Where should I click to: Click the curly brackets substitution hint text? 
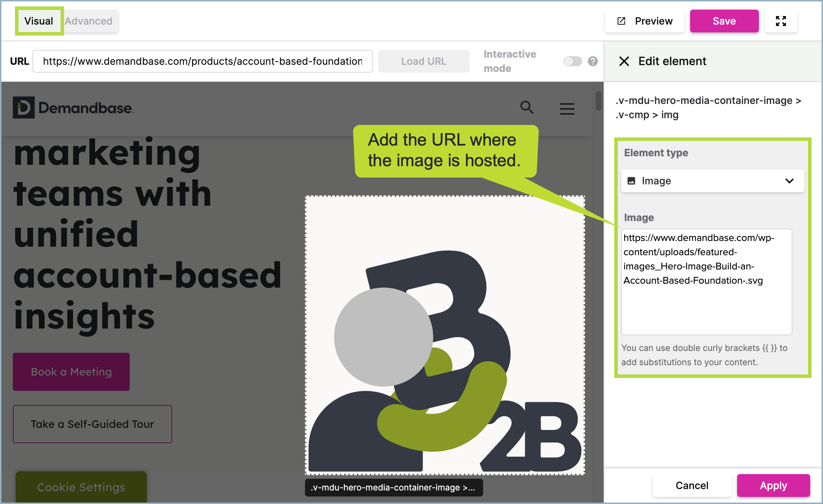[x=704, y=355]
